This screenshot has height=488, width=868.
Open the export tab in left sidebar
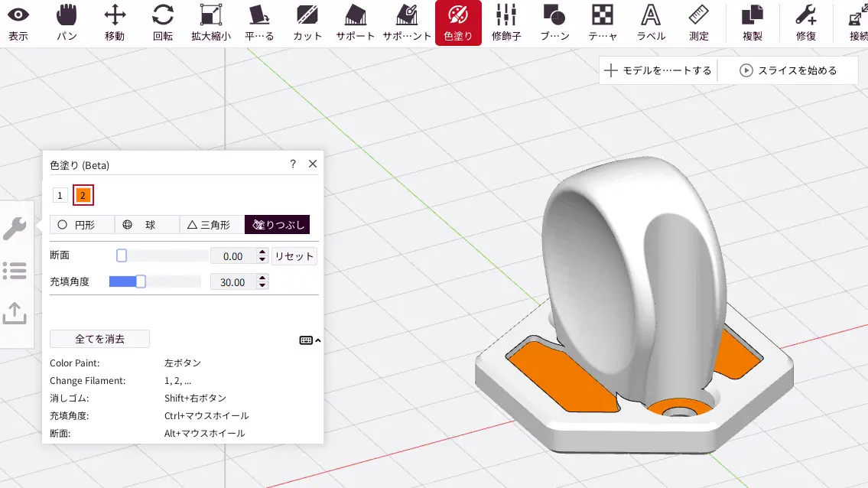pos(15,313)
